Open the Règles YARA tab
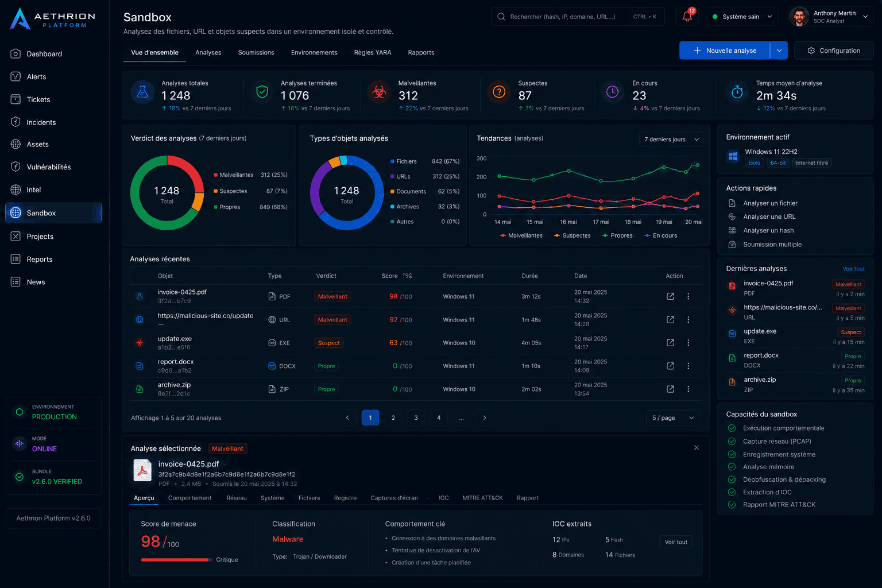Image resolution: width=882 pixels, height=588 pixels. [373, 52]
